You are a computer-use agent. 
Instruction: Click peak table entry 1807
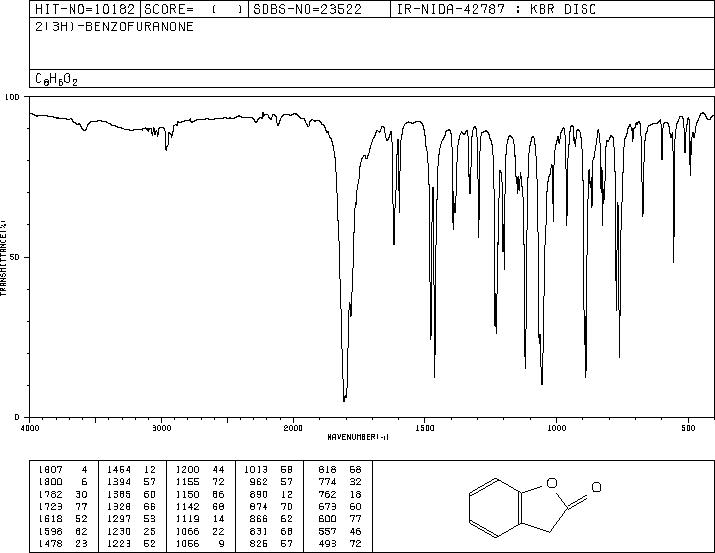tap(63, 469)
